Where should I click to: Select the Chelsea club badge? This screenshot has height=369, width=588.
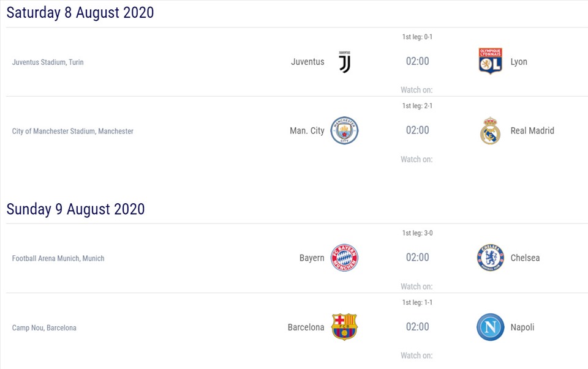coord(490,258)
